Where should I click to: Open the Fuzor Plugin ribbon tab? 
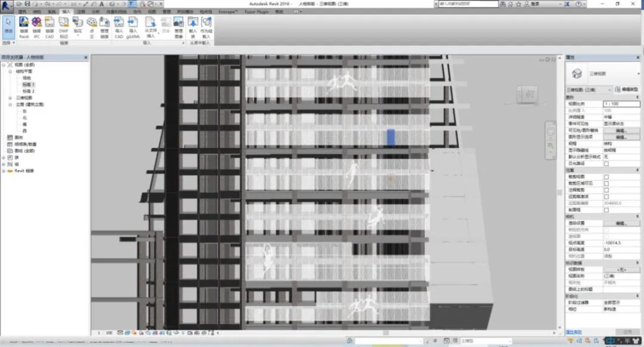(256, 12)
